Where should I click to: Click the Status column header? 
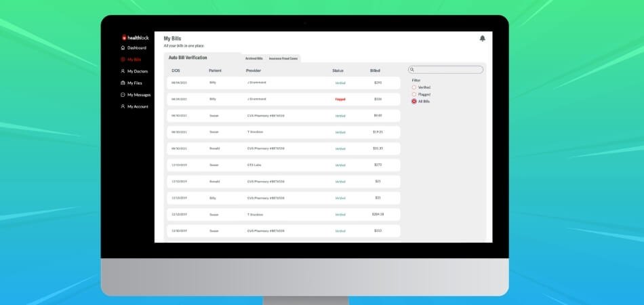[x=338, y=70]
